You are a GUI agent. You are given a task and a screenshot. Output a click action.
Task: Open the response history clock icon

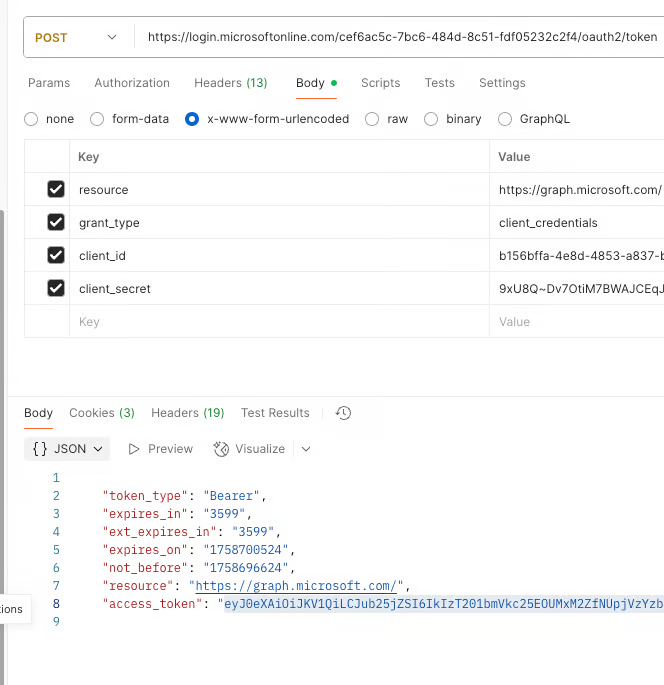(x=343, y=413)
